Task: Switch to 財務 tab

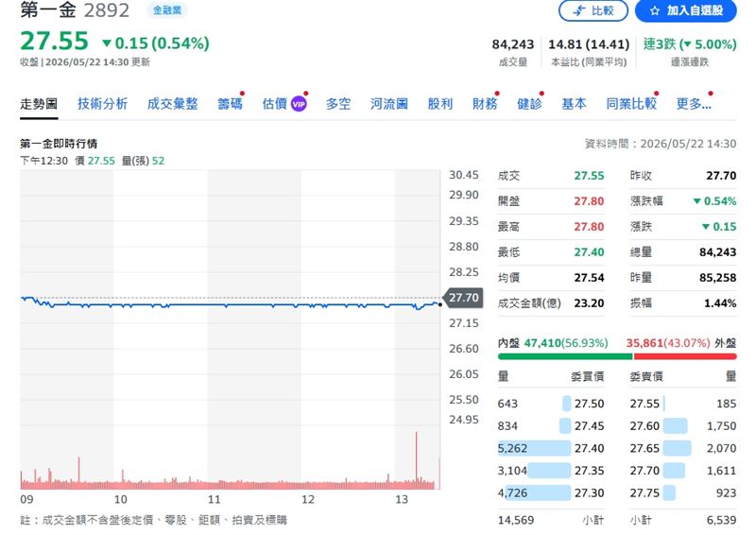Action: [x=485, y=104]
